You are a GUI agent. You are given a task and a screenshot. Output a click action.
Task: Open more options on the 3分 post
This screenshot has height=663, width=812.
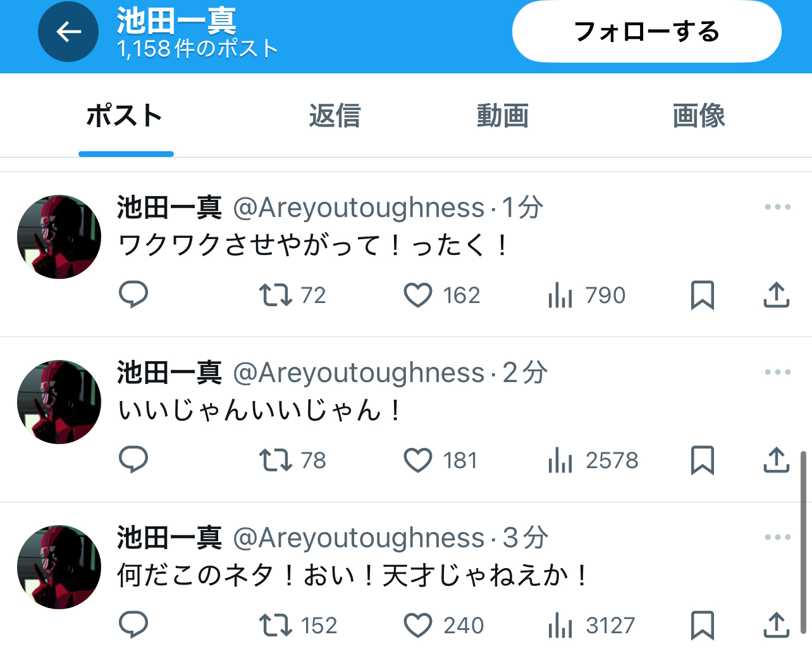(777, 537)
